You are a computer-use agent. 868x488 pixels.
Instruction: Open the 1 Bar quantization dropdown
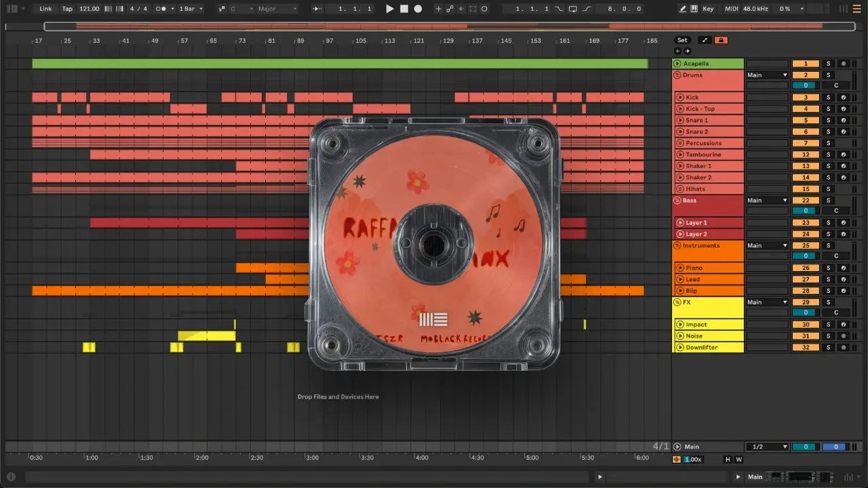[191, 9]
